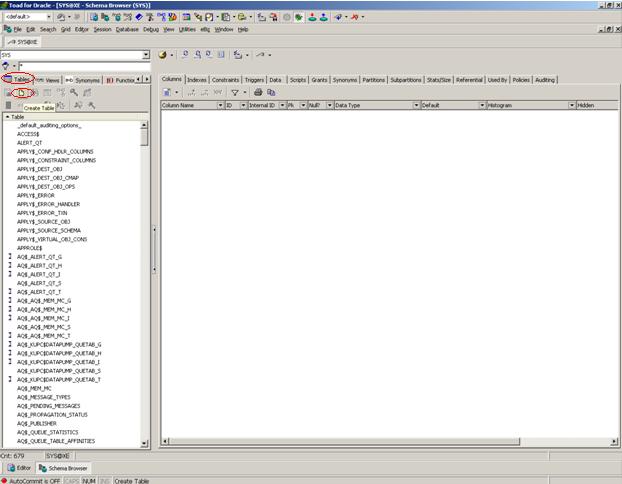Switch to the Indexes tab
Viewport: 622px width, 484px height.
(197, 80)
